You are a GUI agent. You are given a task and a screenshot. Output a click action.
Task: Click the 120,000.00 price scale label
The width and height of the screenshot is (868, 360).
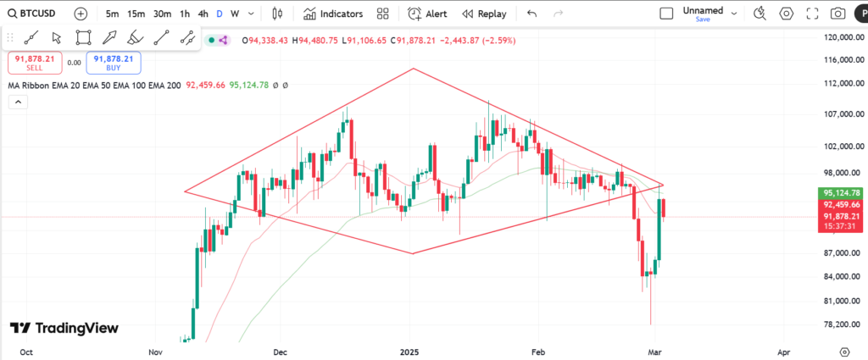pos(843,37)
